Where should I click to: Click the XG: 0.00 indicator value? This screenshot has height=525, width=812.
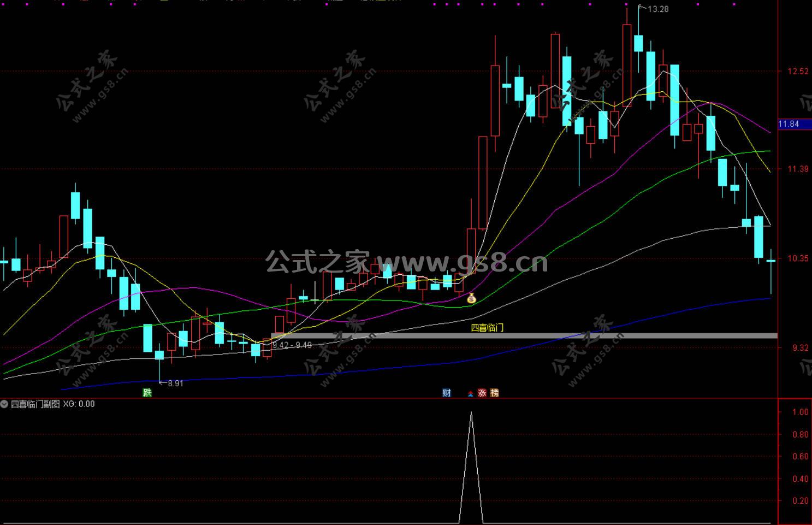tap(79, 404)
